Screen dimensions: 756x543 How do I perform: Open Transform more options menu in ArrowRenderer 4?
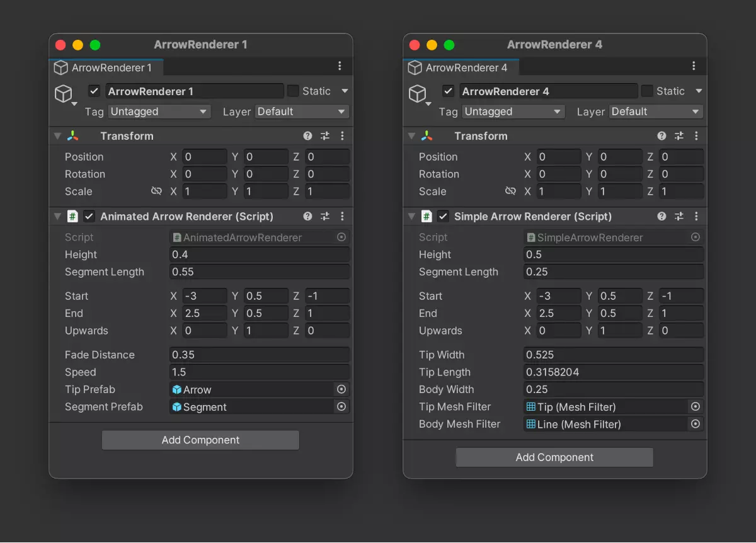696,136
